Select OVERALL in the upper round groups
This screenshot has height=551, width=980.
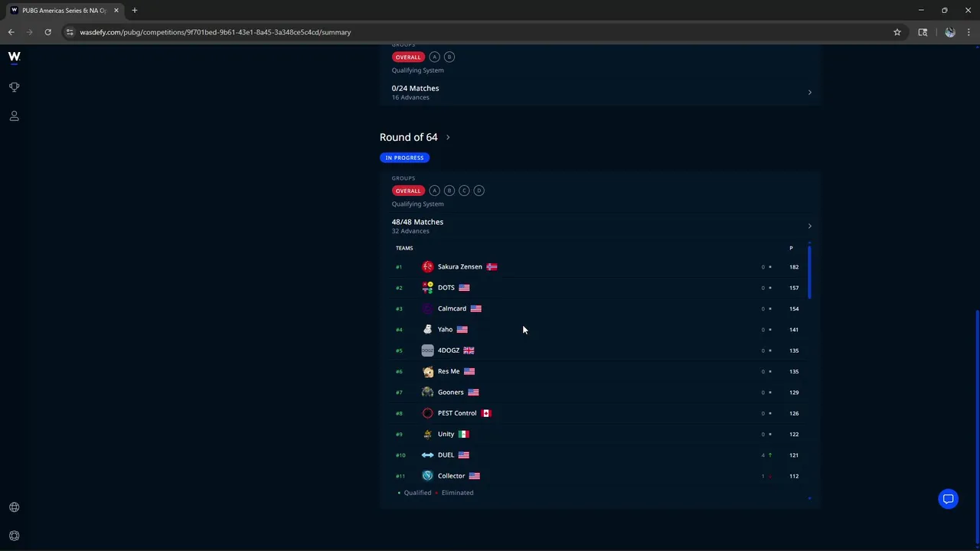click(408, 57)
